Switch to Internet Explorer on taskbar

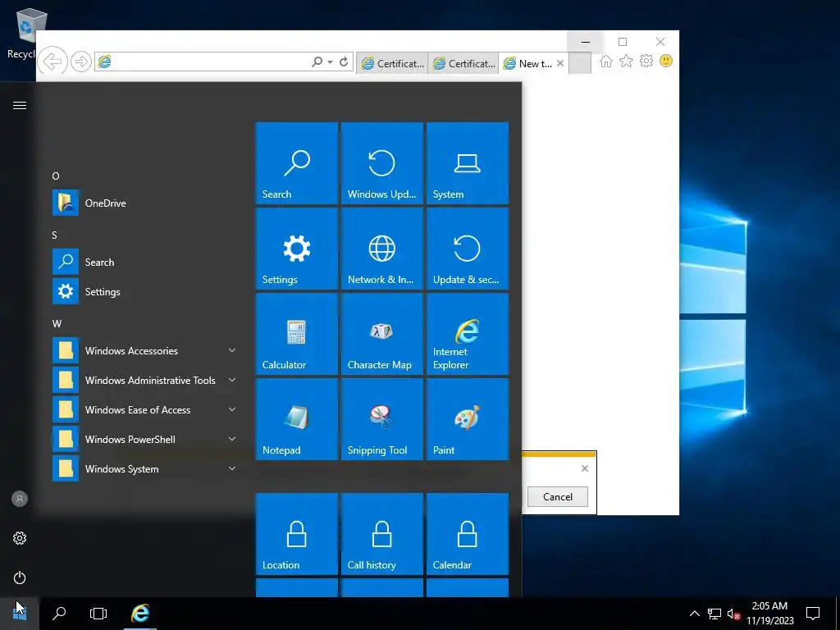click(x=140, y=614)
